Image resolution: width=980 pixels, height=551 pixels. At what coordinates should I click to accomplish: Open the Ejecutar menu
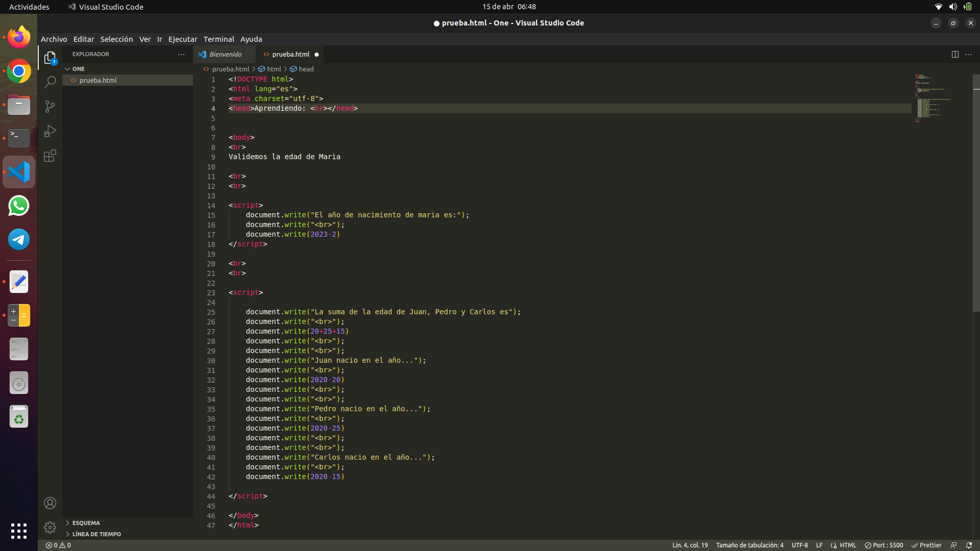point(183,39)
